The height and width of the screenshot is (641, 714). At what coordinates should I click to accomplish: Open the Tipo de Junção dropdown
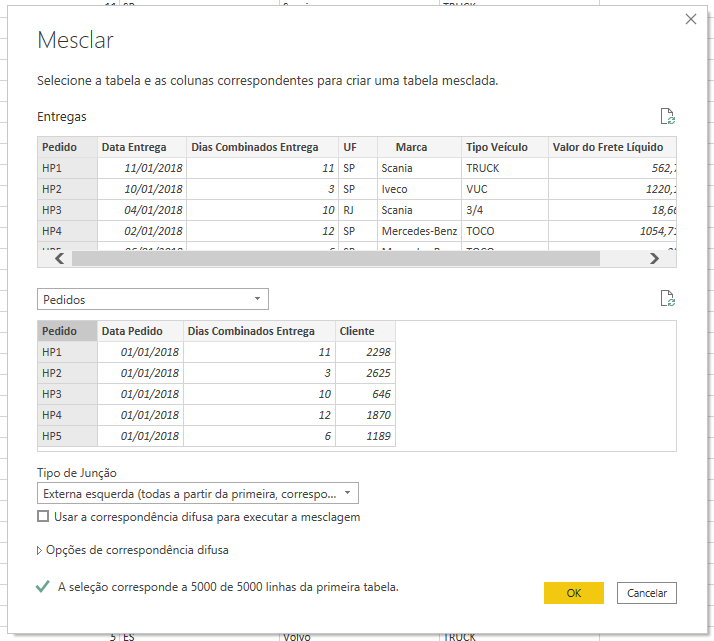pos(197,493)
